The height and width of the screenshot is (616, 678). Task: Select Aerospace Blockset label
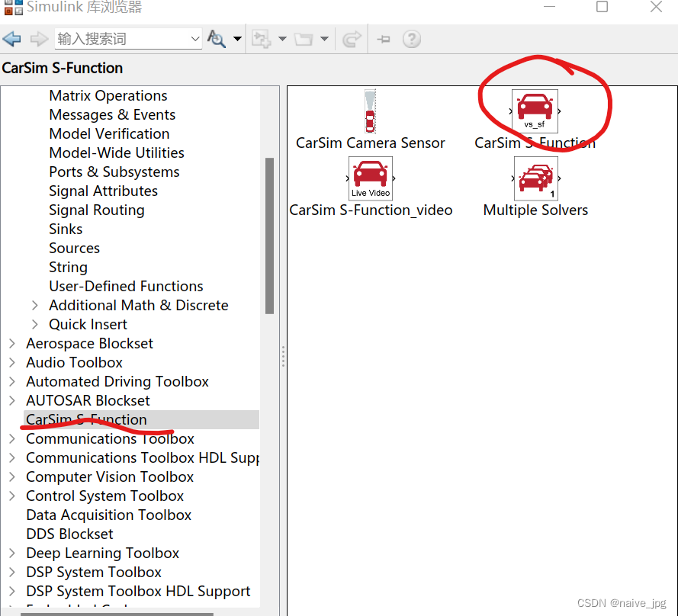tap(89, 343)
